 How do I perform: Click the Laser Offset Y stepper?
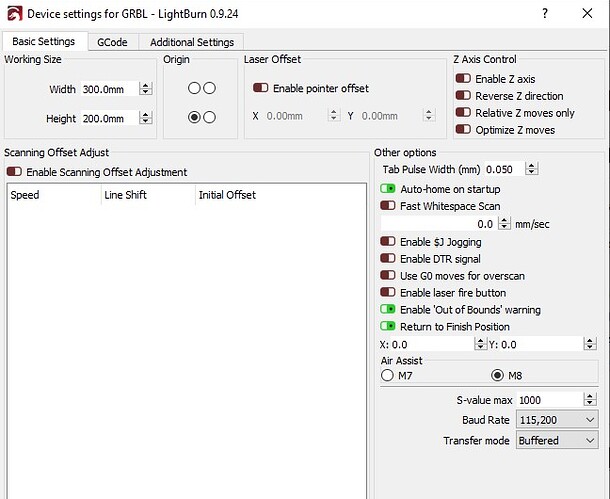tap(429, 115)
